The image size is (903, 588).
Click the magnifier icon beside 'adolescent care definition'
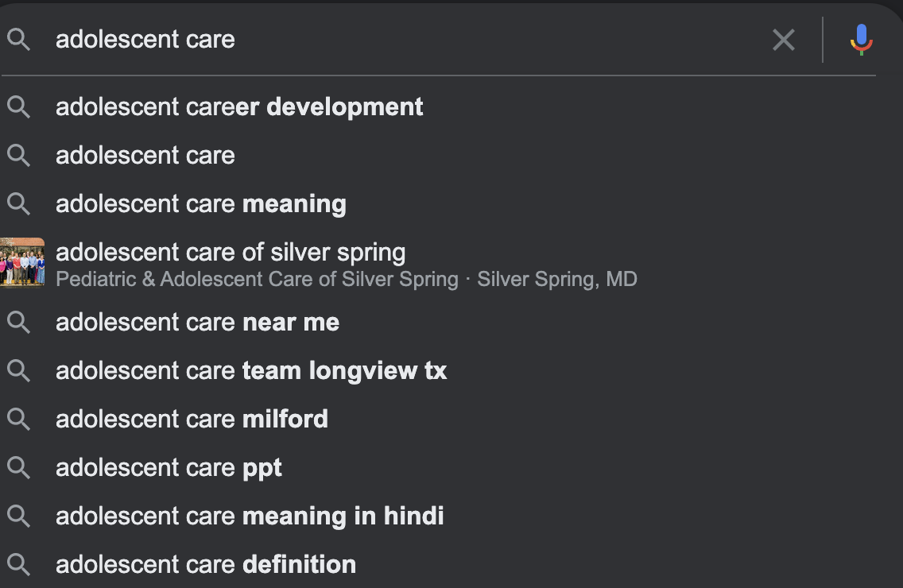click(x=19, y=565)
